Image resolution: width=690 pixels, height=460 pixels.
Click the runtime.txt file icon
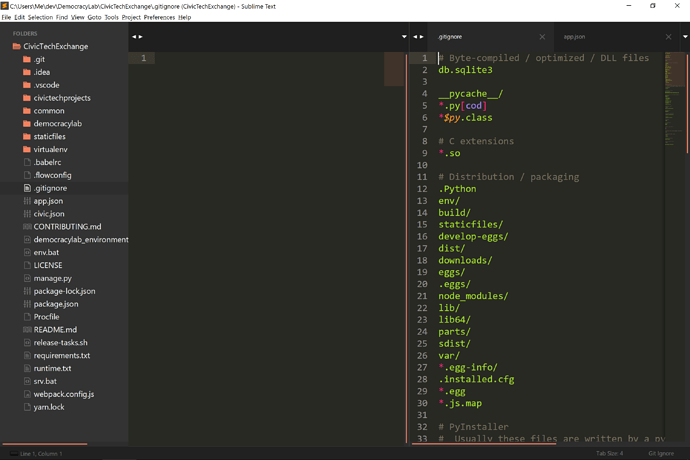click(27, 368)
